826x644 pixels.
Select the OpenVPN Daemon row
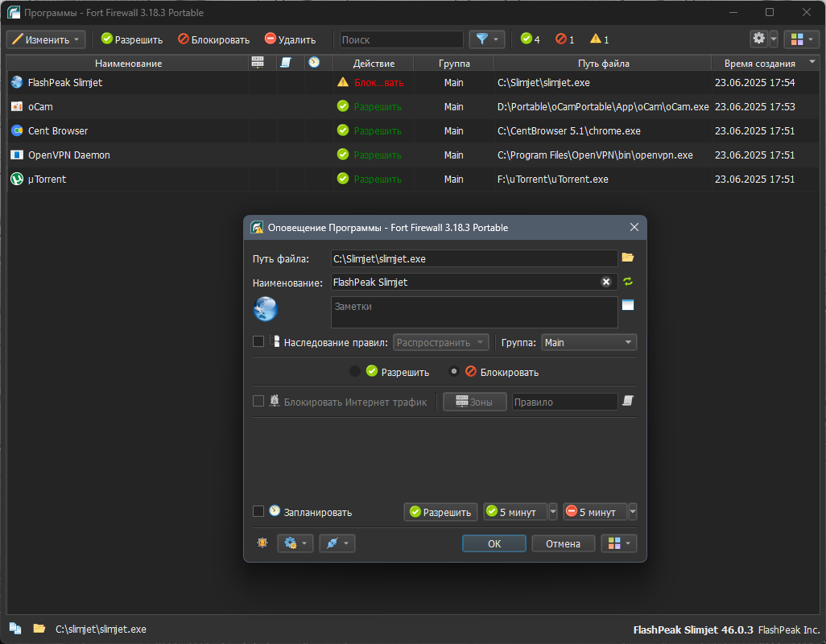click(x=413, y=155)
